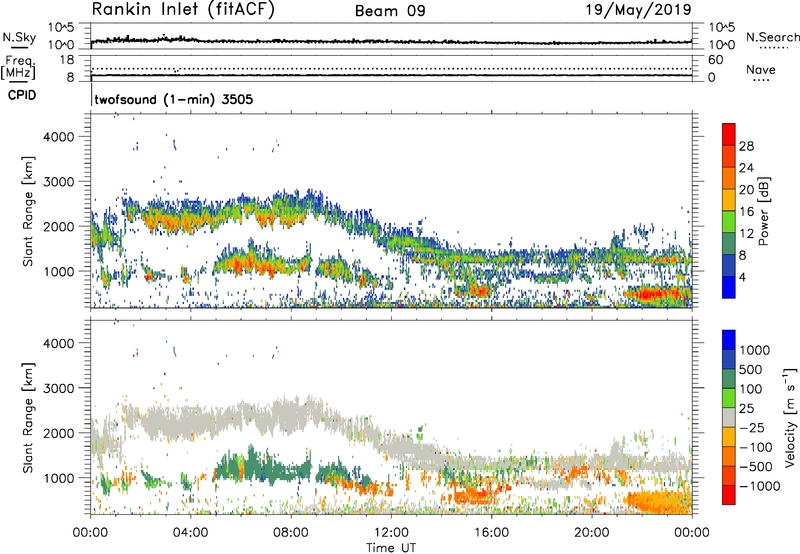Select 'twofsound (1-min) 3505' mode text
The width and height of the screenshot is (800, 554).
point(174,99)
